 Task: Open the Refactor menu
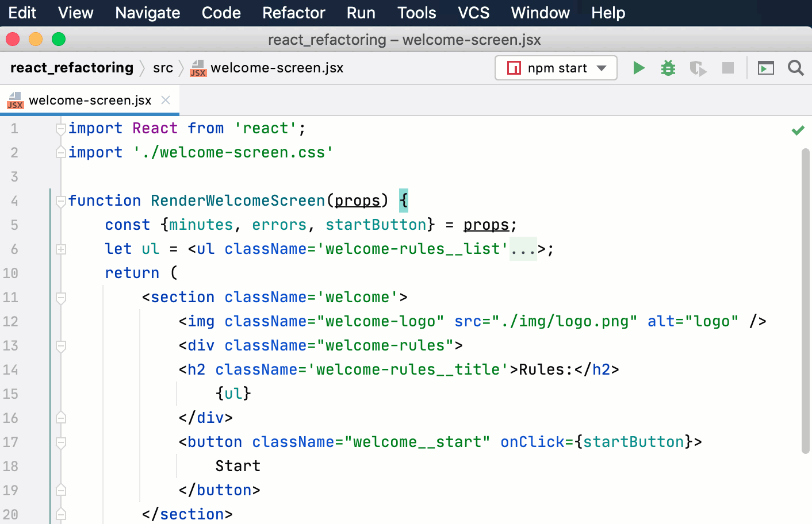tap(293, 13)
